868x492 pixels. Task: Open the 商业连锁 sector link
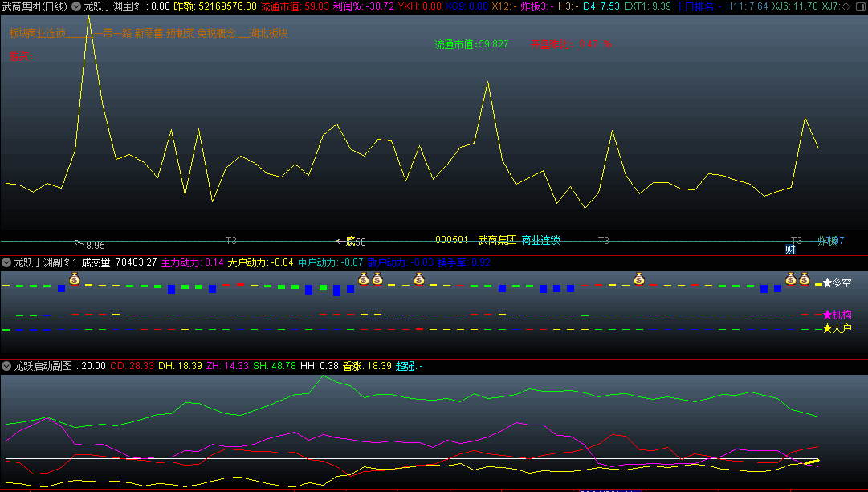click(540, 240)
